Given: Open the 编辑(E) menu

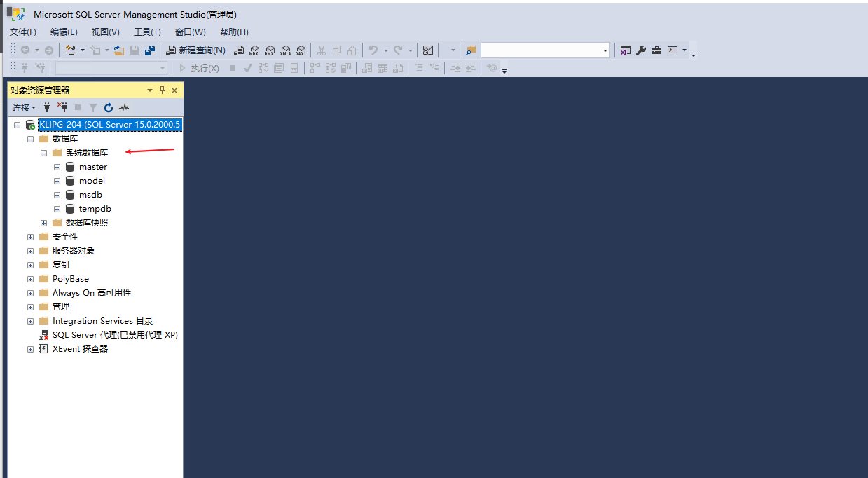Looking at the screenshot, I should 64,32.
